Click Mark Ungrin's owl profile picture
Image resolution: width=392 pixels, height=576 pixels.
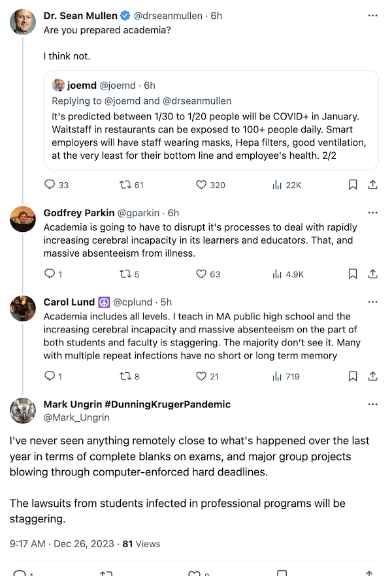tap(23, 411)
